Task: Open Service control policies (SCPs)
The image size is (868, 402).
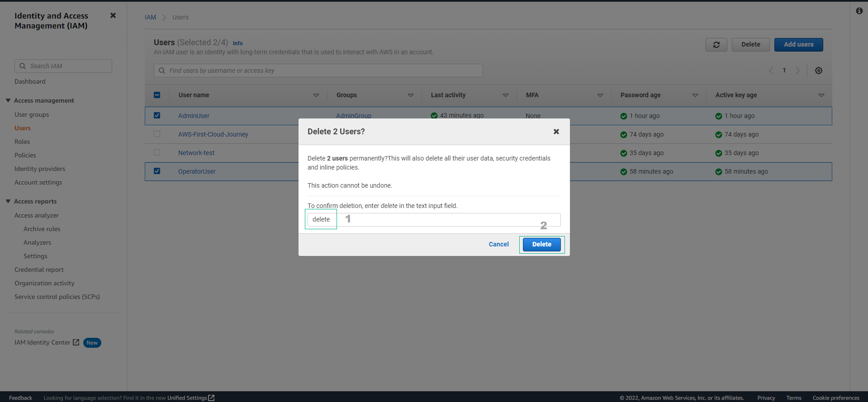Action: coord(57,297)
